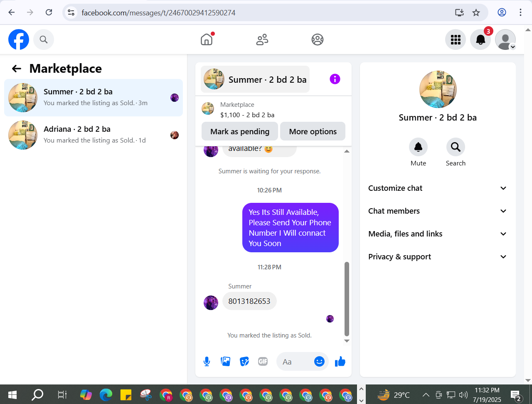Open Sticky Notes from taskbar
The width and height of the screenshot is (532, 404).
(x=126, y=394)
